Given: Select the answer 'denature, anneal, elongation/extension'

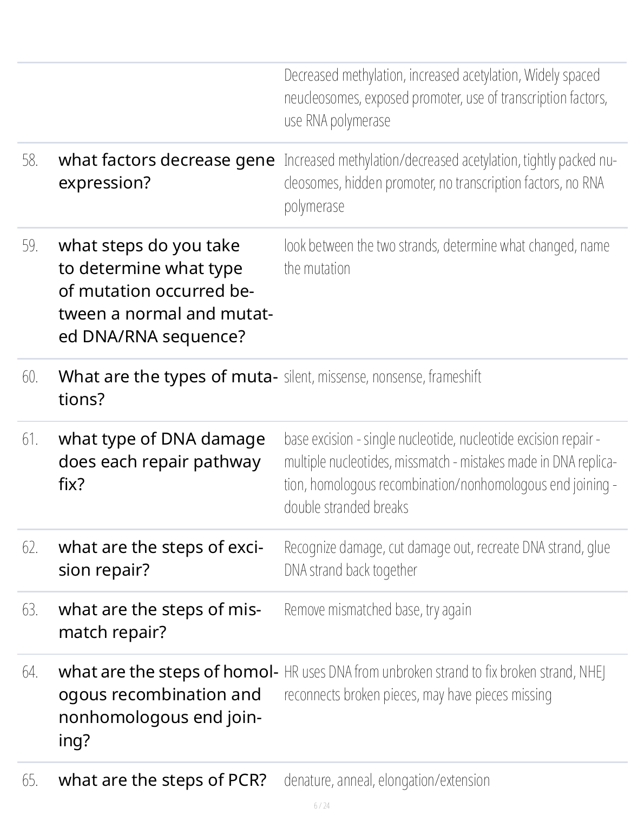Looking at the screenshot, I should (387, 780).
